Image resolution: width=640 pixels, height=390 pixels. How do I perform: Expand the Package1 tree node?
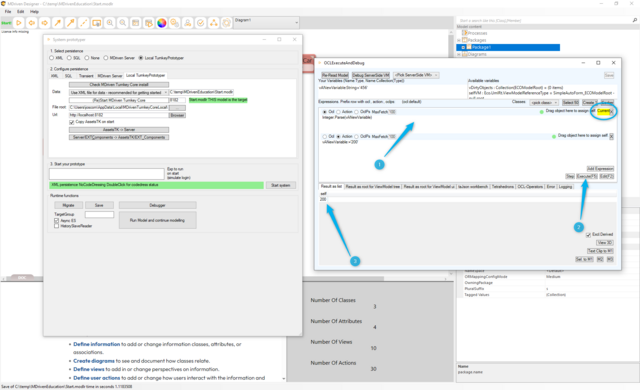[x=463, y=47]
